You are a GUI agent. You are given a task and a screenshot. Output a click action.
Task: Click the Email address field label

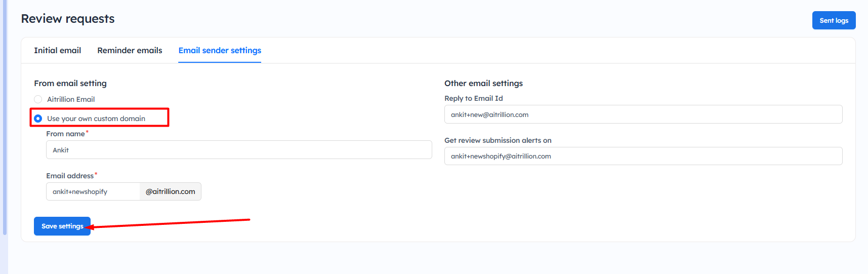pos(70,176)
